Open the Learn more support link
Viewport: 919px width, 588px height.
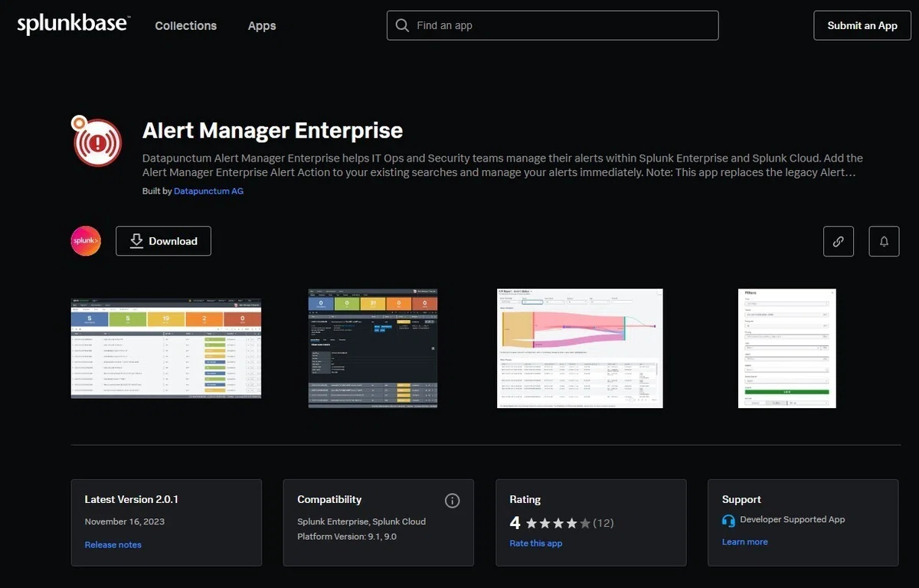tap(745, 541)
